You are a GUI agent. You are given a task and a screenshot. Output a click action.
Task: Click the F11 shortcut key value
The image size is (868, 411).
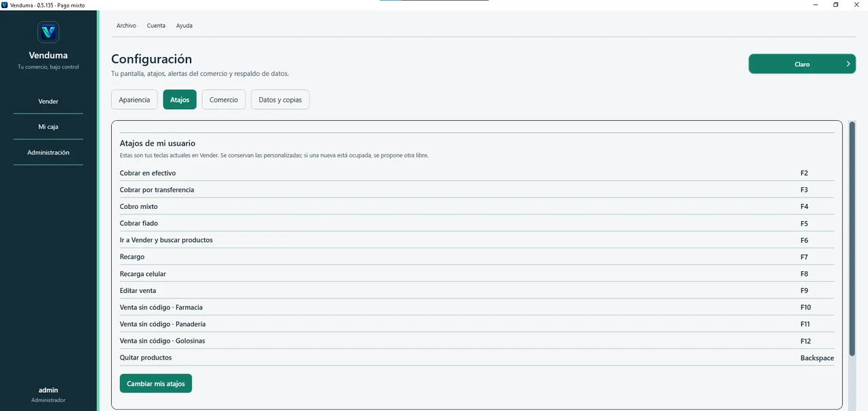point(806,324)
